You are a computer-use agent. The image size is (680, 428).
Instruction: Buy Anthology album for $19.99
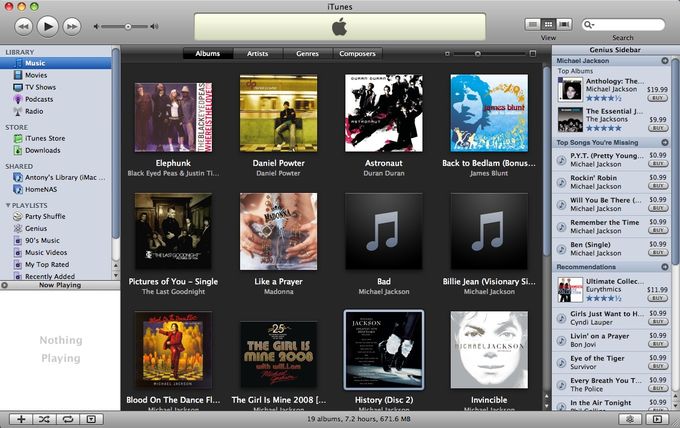coord(657,98)
